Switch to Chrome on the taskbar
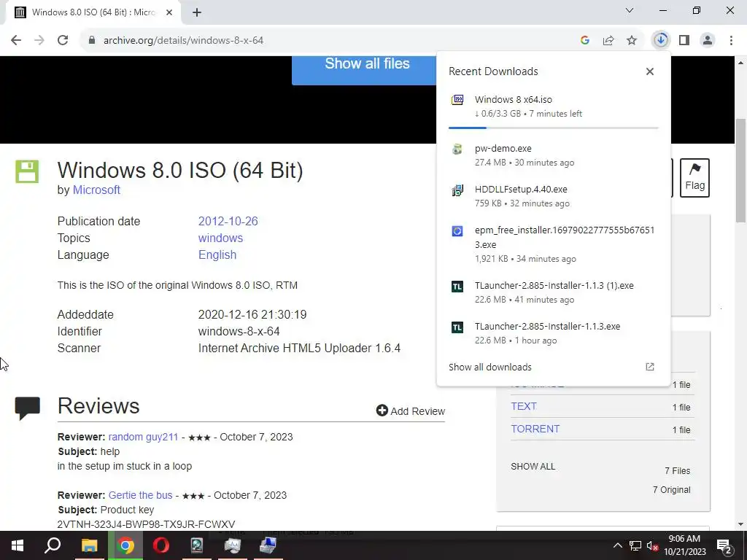The height and width of the screenshot is (560, 747). [x=125, y=545]
